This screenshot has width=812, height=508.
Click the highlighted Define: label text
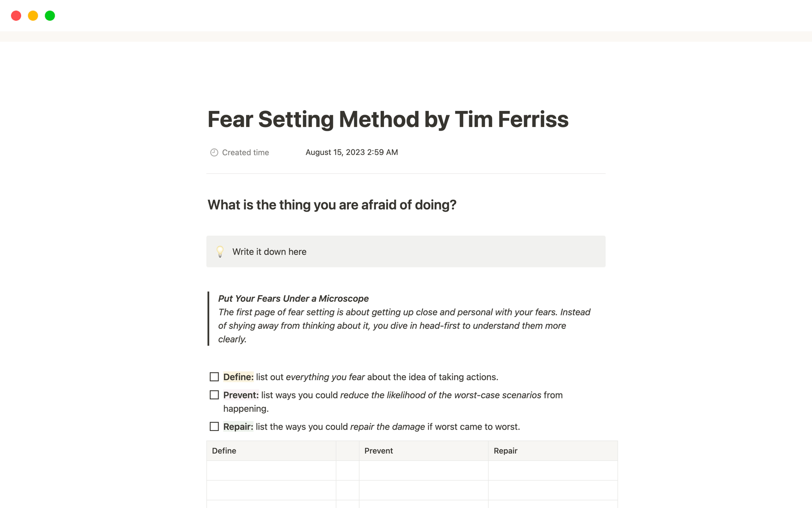[x=238, y=377]
